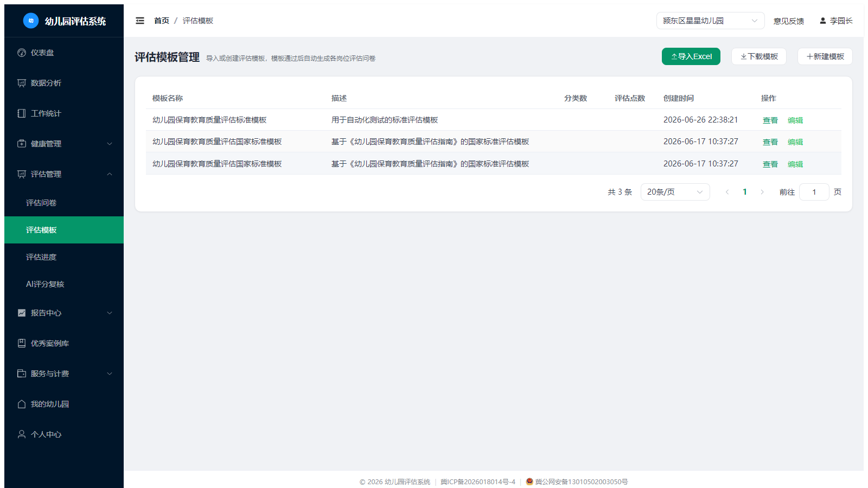The height and width of the screenshot is (488, 868).
Task: Click the police badge icon in footer
Action: click(529, 481)
